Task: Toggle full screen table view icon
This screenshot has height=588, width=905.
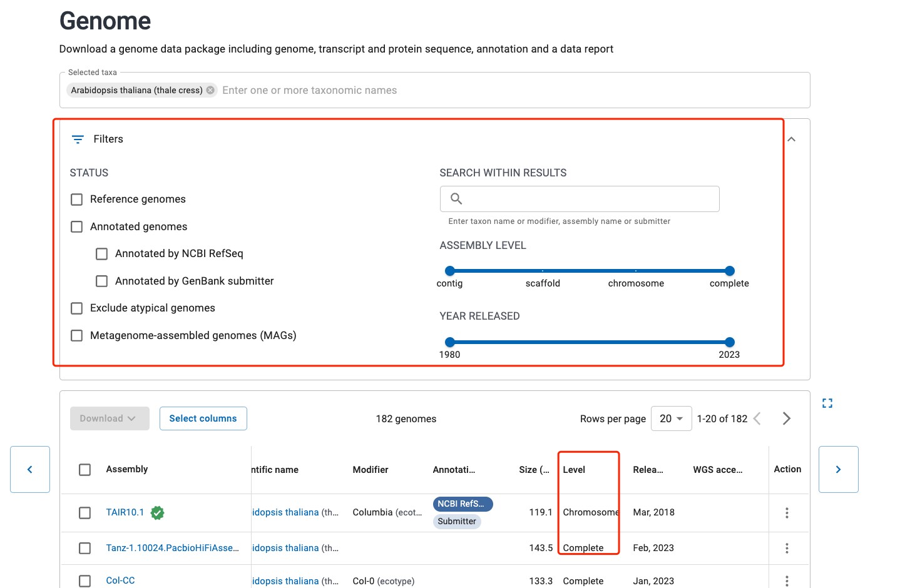Action: coord(827,403)
